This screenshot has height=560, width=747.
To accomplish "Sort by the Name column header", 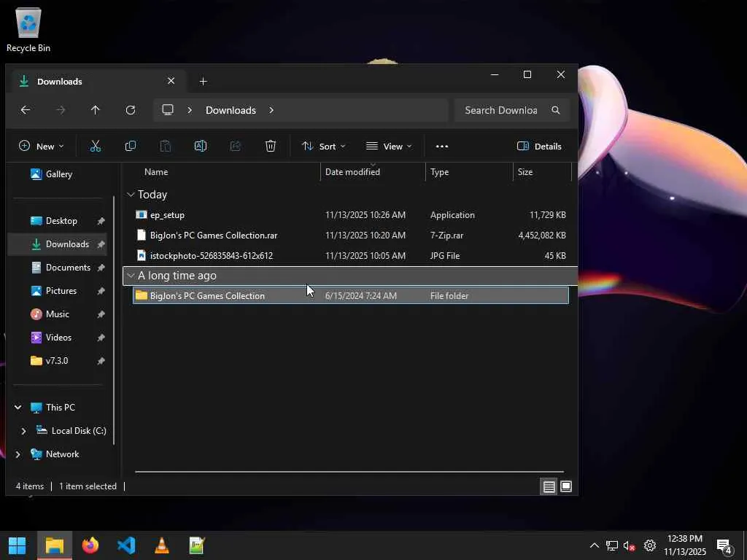I will [156, 172].
